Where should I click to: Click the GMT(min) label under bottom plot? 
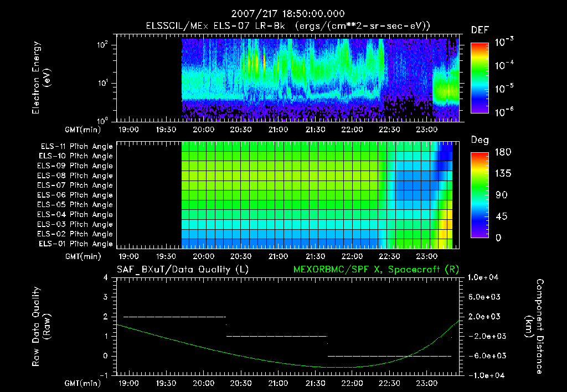click(83, 383)
